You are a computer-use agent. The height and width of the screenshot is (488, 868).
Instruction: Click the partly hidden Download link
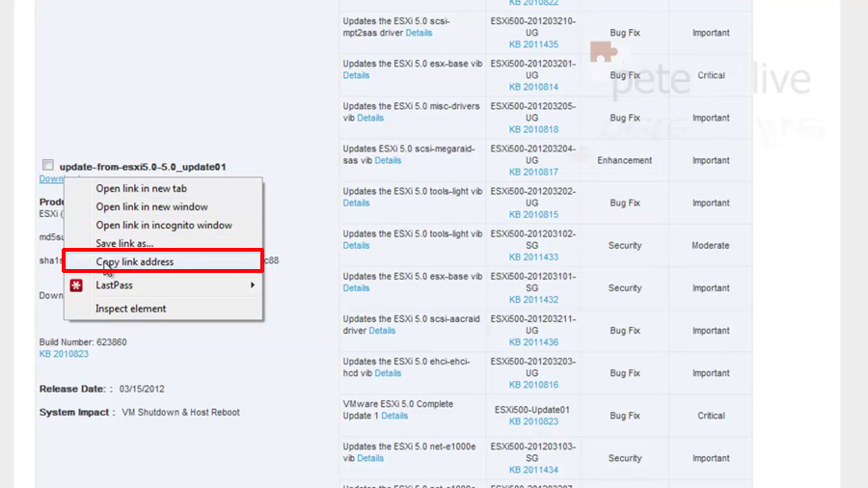(x=51, y=178)
